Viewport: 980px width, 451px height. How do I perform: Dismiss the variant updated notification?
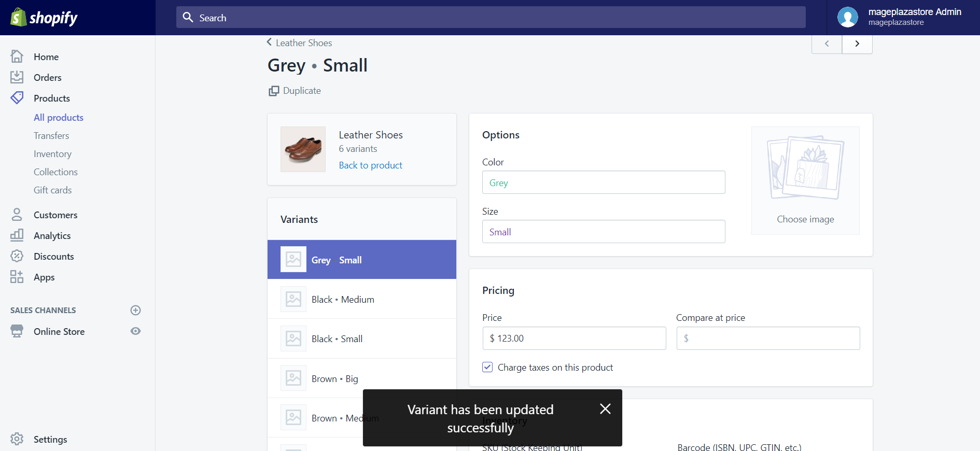pyautogui.click(x=605, y=409)
